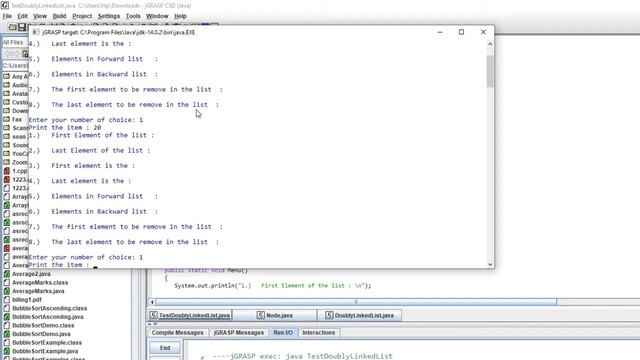This screenshot has width=640, height=360.
Task: Open the Tools menu
Action: pos(133,16)
